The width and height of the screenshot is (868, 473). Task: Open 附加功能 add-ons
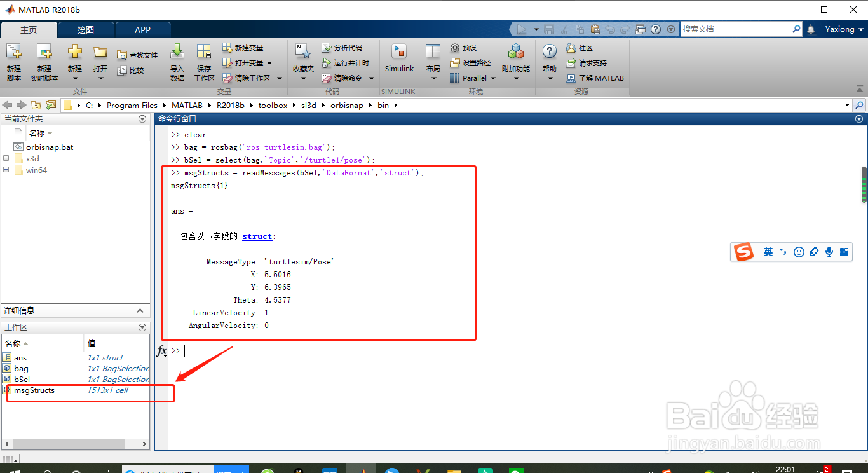click(x=516, y=62)
